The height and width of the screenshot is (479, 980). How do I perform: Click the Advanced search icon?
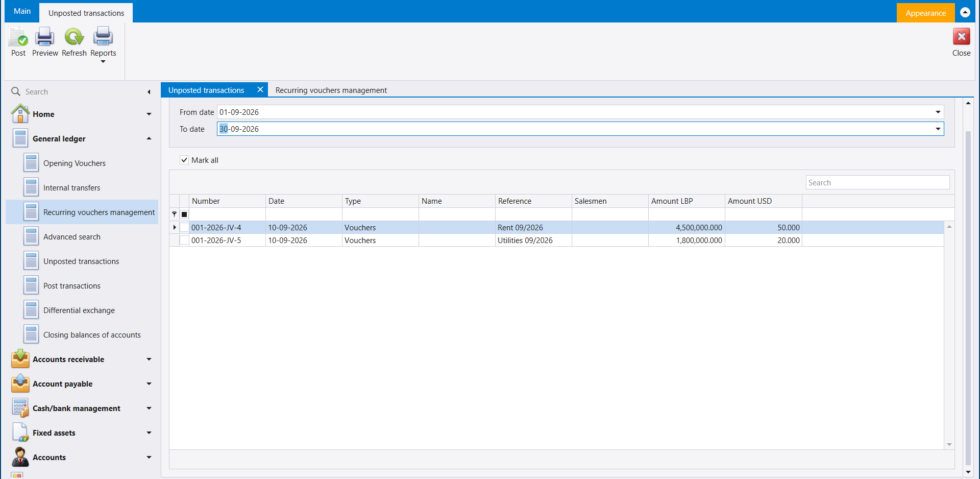tap(31, 236)
